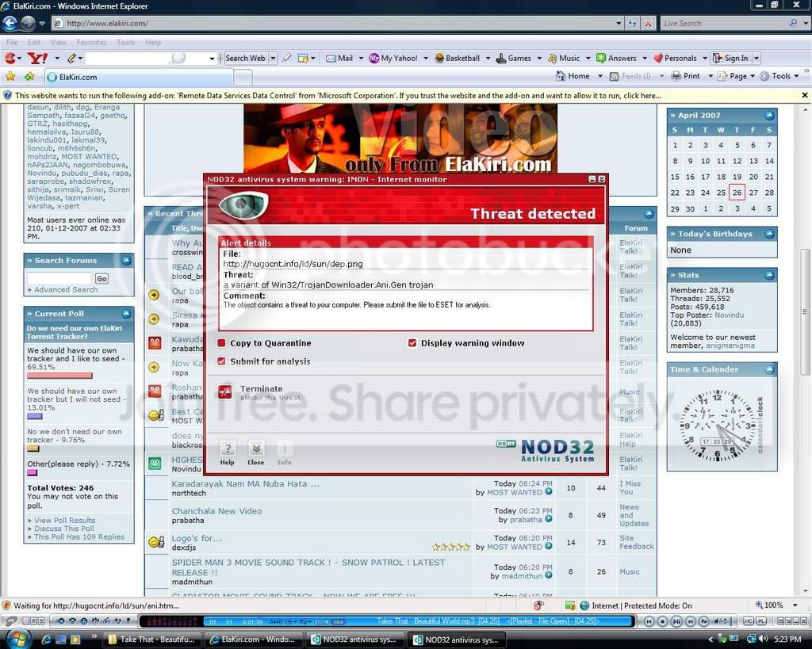This screenshot has height=649, width=812.
Task: Click the Yahoo Games toolbar icon
Action: (x=501, y=59)
